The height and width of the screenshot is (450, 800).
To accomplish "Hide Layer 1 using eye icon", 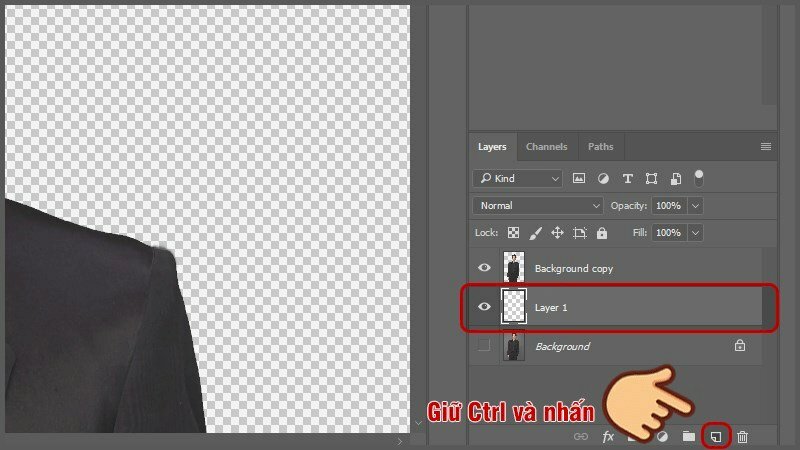I will [x=484, y=307].
